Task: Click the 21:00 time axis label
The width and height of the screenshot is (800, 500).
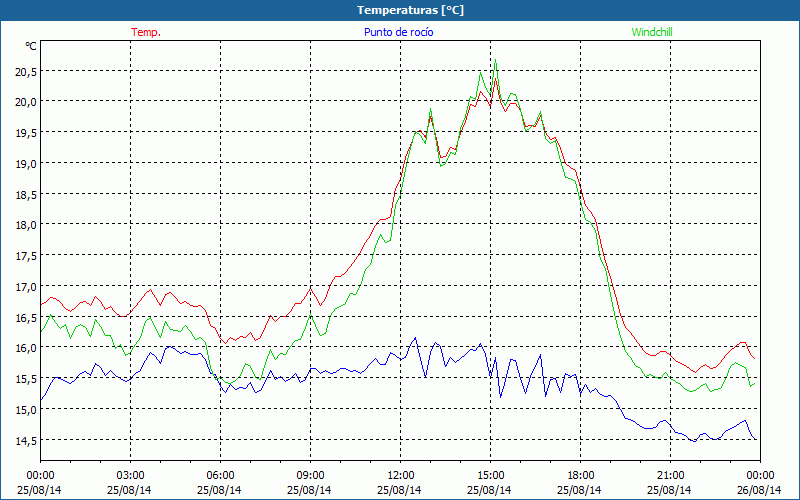Action: [x=670, y=476]
